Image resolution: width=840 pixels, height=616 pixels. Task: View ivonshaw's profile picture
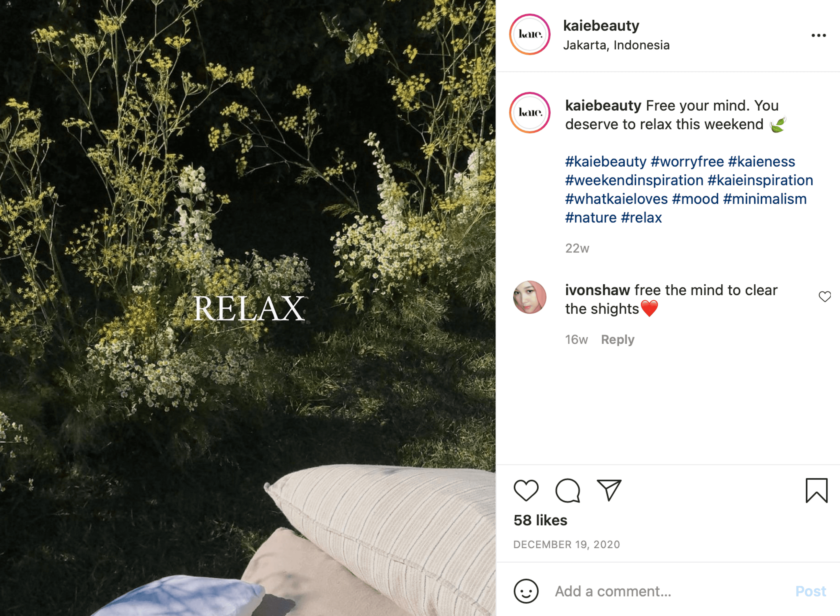click(x=530, y=297)
